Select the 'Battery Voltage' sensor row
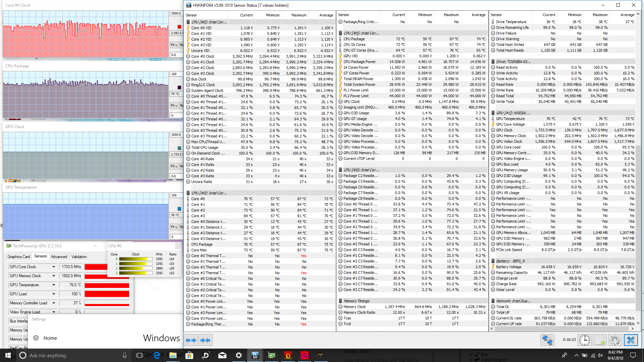Screen dimensions: 644x362 [563, 267]
